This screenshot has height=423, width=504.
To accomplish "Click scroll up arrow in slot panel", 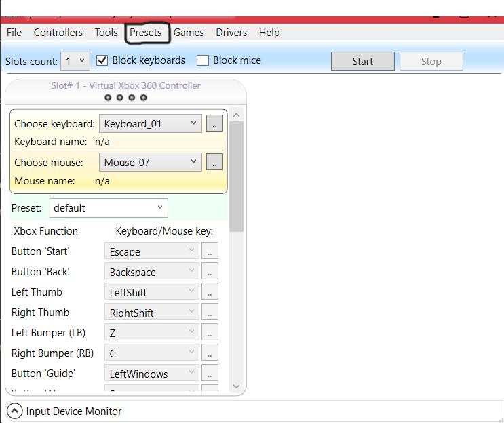I will point(237,115).
